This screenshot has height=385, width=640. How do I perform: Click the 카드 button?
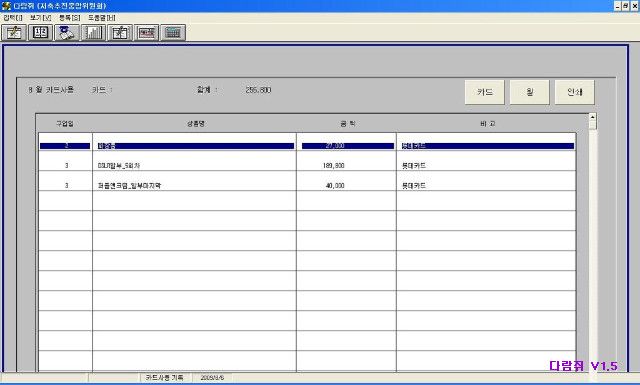(x=484, y=92)
